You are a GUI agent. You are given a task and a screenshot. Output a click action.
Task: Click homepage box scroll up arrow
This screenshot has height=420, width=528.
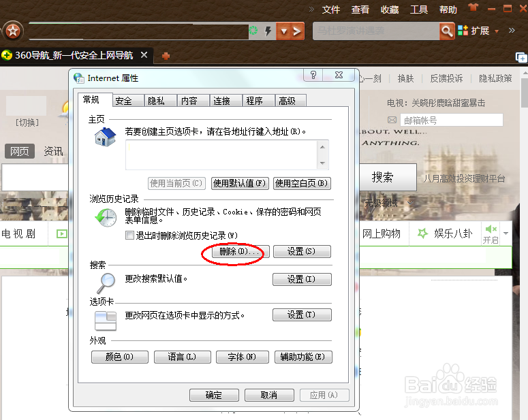pyautogui.click(x=323, y=147)
